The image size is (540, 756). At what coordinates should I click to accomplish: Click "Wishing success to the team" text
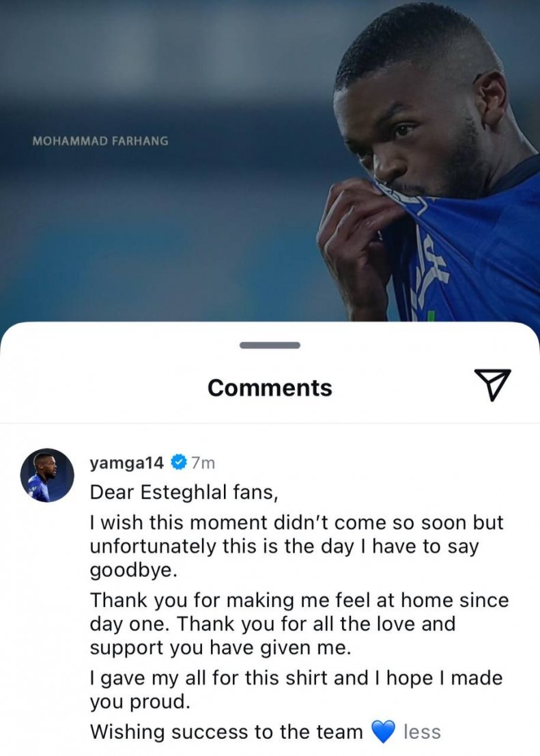(x=227, y=733)
